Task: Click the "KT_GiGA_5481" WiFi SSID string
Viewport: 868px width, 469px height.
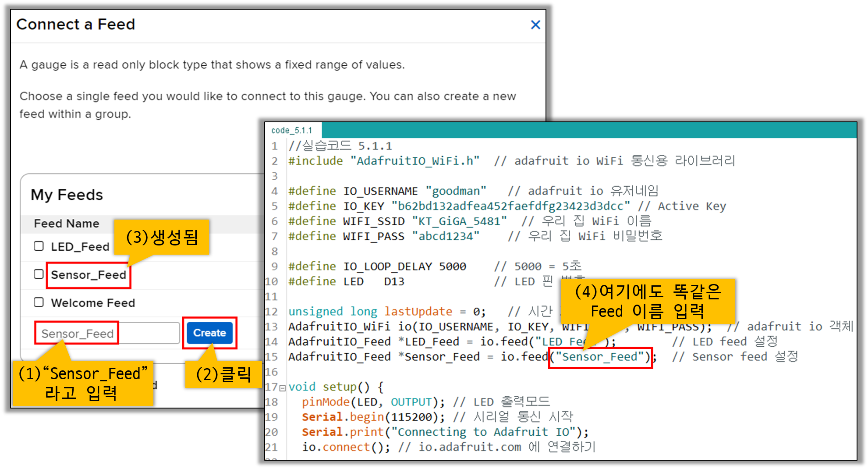Action: pos(459,221)
